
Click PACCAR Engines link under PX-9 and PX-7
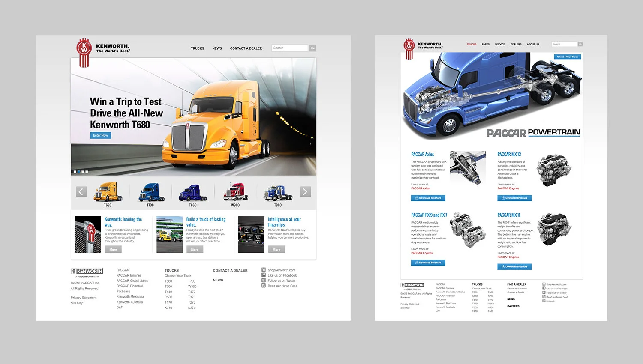point(422,253)
